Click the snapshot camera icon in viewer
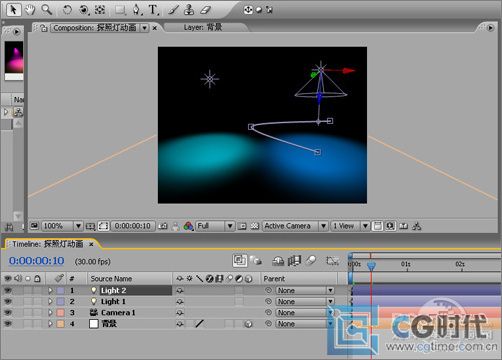Viewport: 502px width, 360px height. click(163, 226)
